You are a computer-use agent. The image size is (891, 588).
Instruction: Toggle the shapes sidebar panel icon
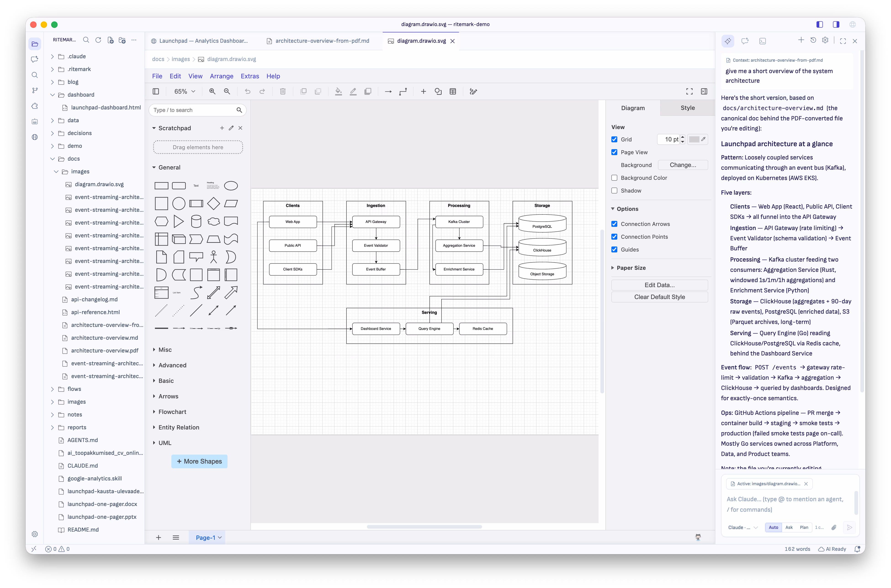coord(156,92)
